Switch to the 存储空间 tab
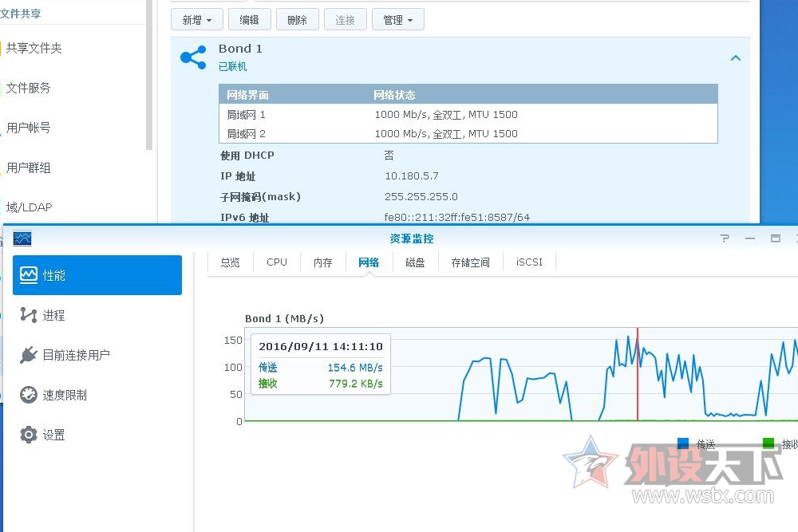 click(470, 262)
